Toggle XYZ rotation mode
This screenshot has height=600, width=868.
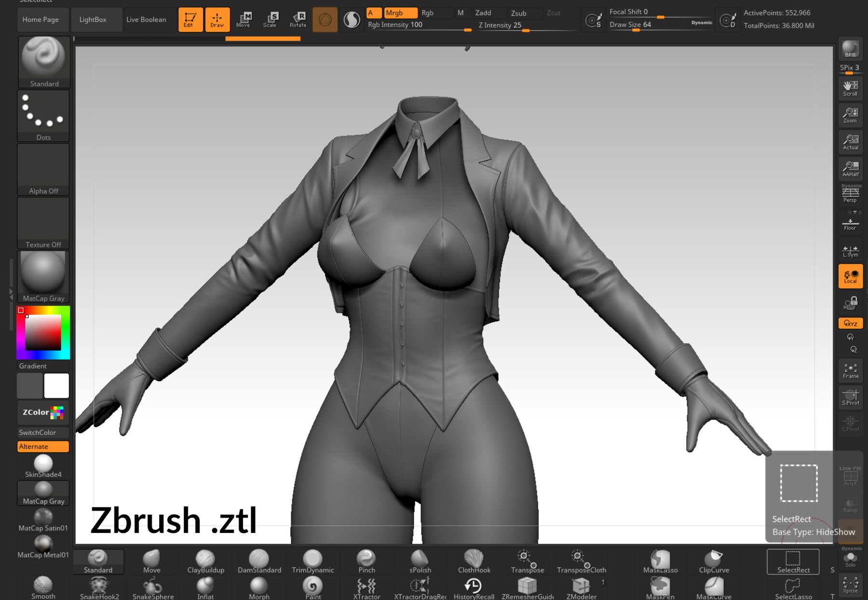click(x=850, y=323)
